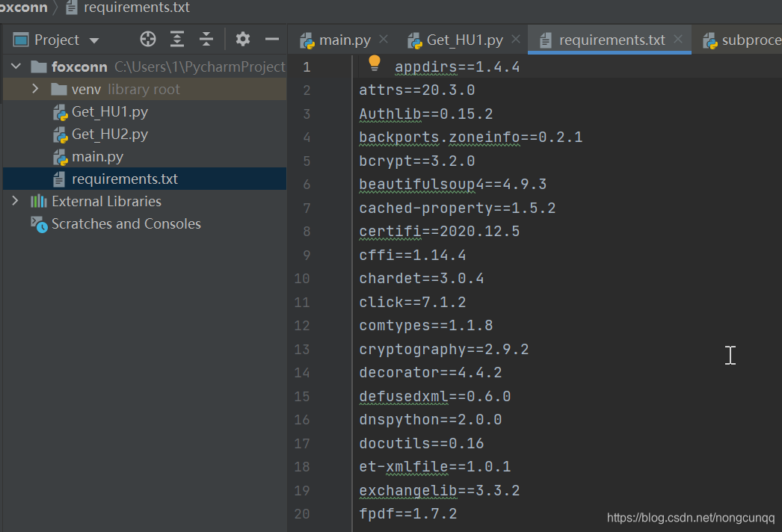The height and width of the screenshot is (532, 782).
Task: Click the Project view window icon
Action: tap(21, 40)
